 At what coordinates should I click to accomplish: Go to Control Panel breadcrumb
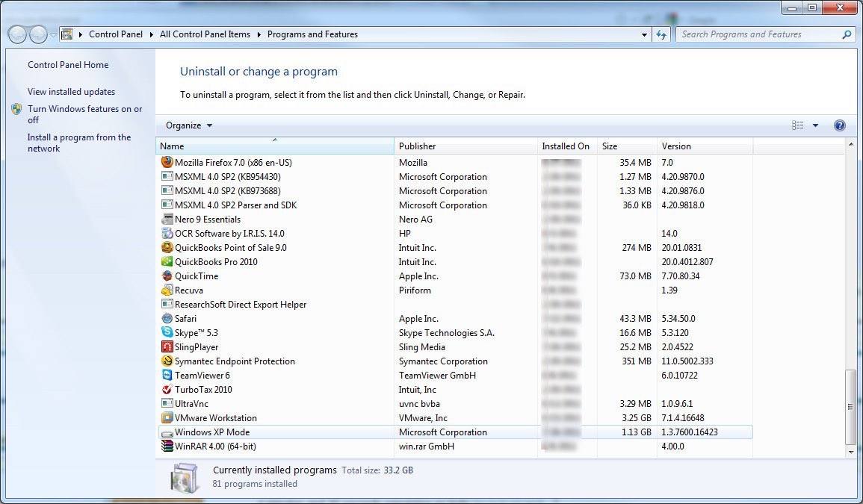point(116,34)
